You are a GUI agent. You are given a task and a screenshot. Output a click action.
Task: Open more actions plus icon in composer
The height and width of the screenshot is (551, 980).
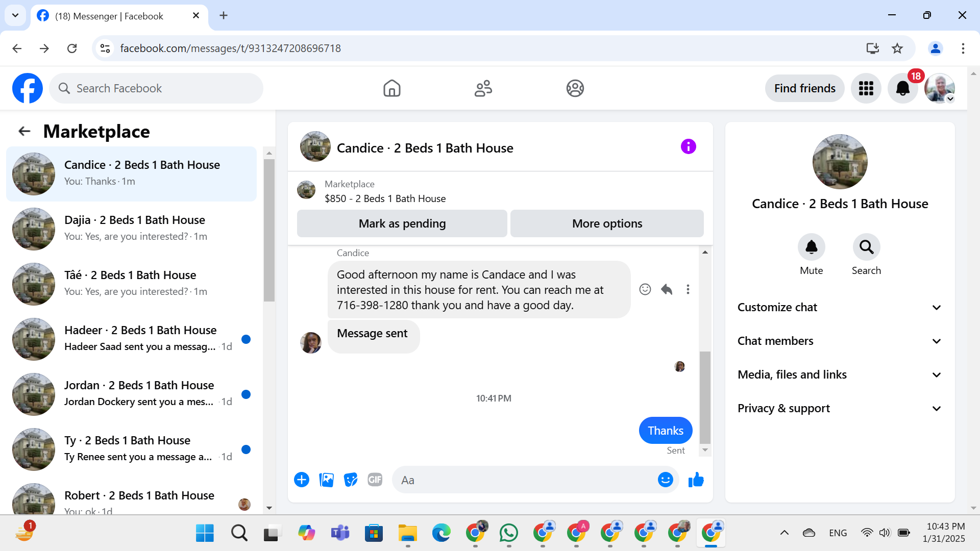point(302,480)
